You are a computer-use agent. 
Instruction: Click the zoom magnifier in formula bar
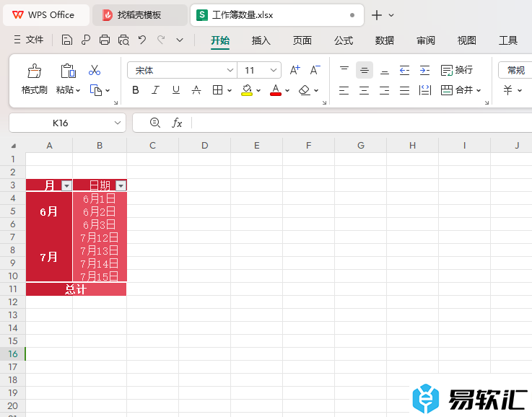(155, 123)
